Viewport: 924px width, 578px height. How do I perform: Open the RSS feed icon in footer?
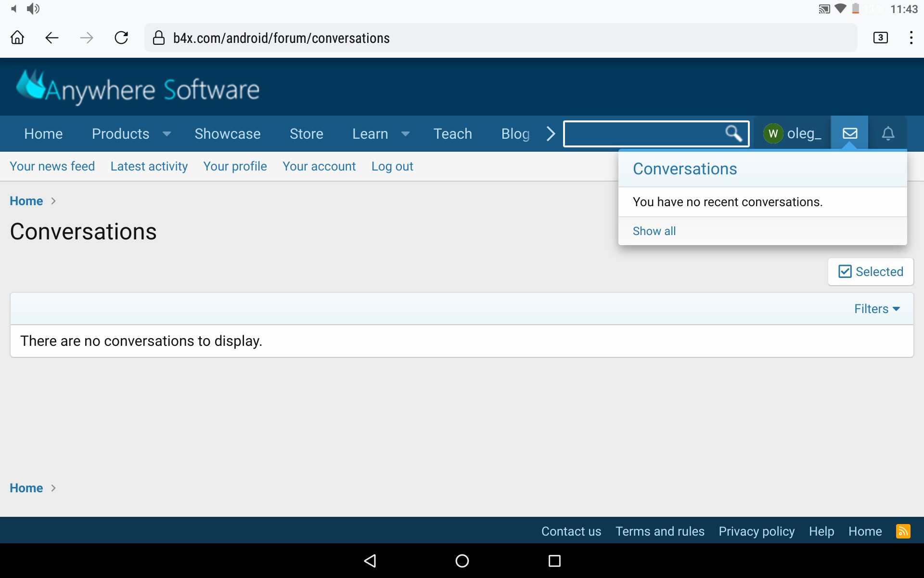coord(903,531)
